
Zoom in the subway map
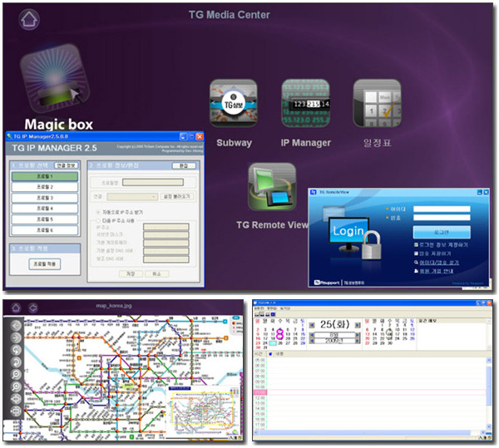[x=16, y=386]
